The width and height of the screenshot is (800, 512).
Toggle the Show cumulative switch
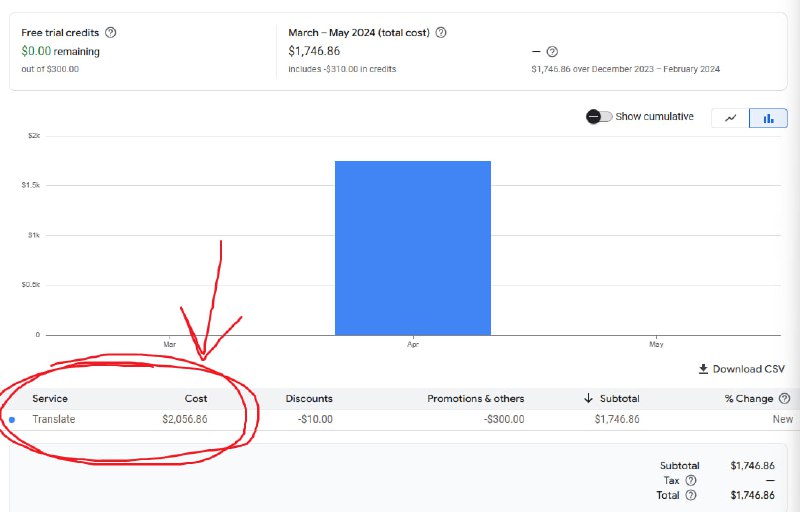(x=599, y=117)
